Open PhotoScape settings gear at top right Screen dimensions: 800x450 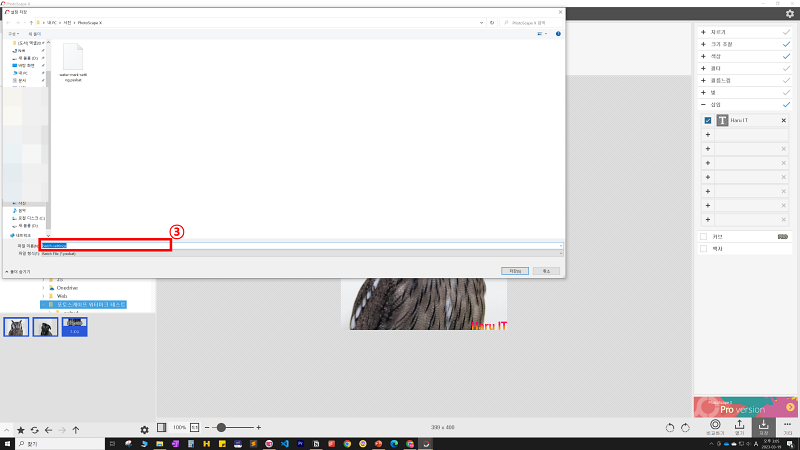[790, 14]
